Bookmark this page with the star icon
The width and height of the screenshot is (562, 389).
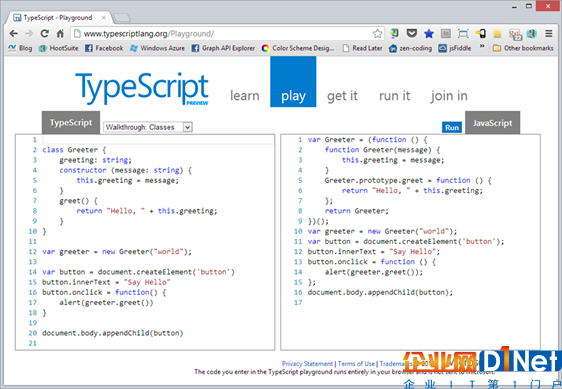(x=377, y=34)
